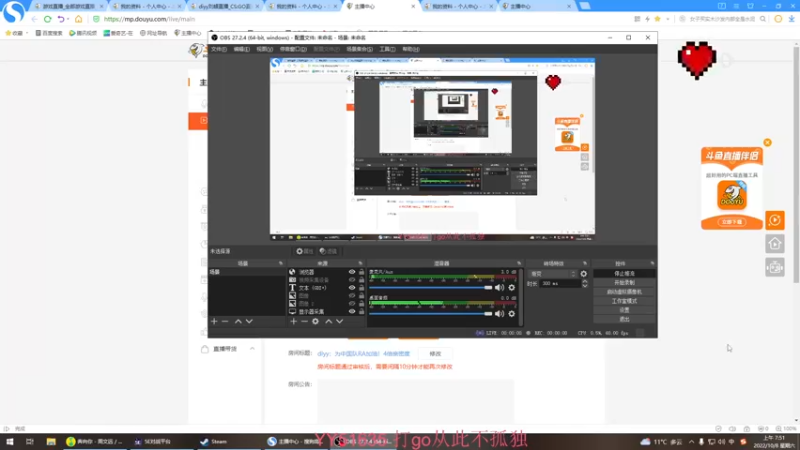
Task: Toggle visibility of the 显示器采集 source
Action: coord(352,311)
